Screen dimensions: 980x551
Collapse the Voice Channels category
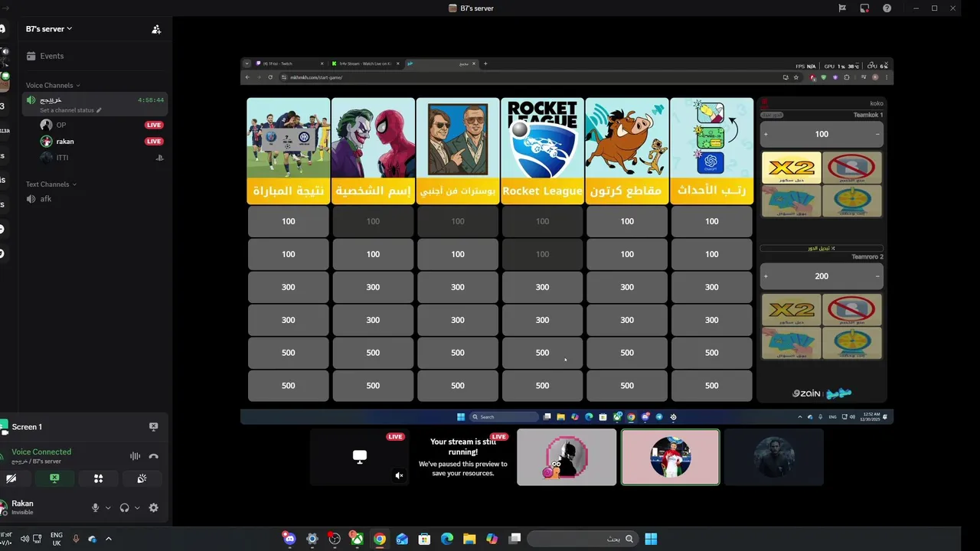pos(53,86)
